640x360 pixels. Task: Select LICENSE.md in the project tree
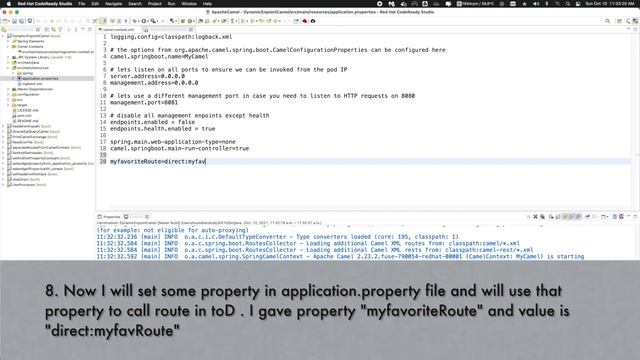tap(28, 110)
